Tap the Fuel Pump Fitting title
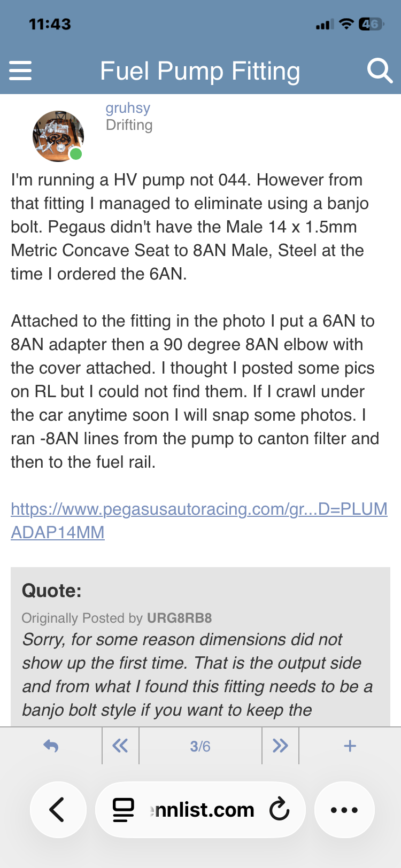This screenshot has height=868, width=401. (x=200, y=71)
